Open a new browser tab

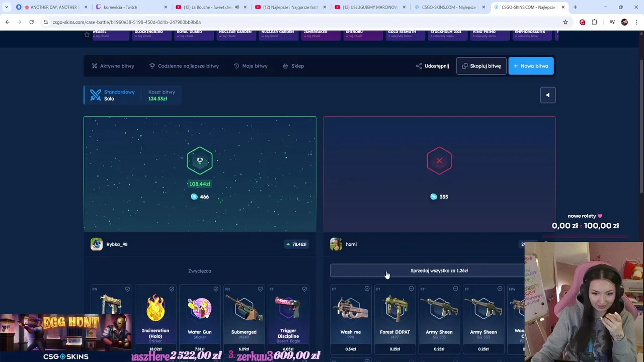point(575,7)
